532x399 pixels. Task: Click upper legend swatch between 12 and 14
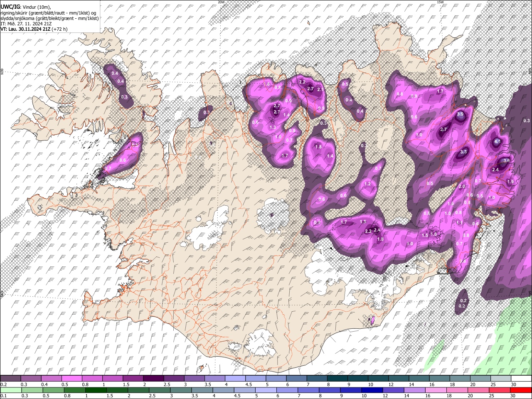point(398,379)
